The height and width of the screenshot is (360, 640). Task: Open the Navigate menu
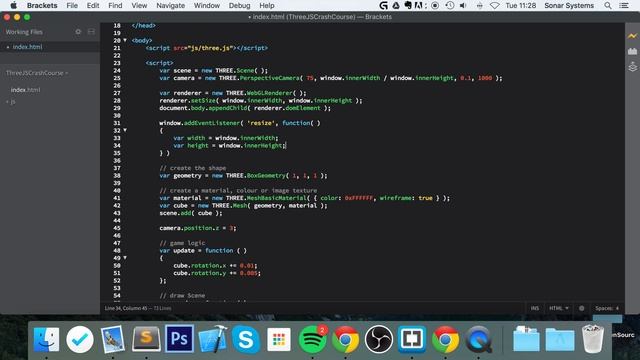pos(171,6)
